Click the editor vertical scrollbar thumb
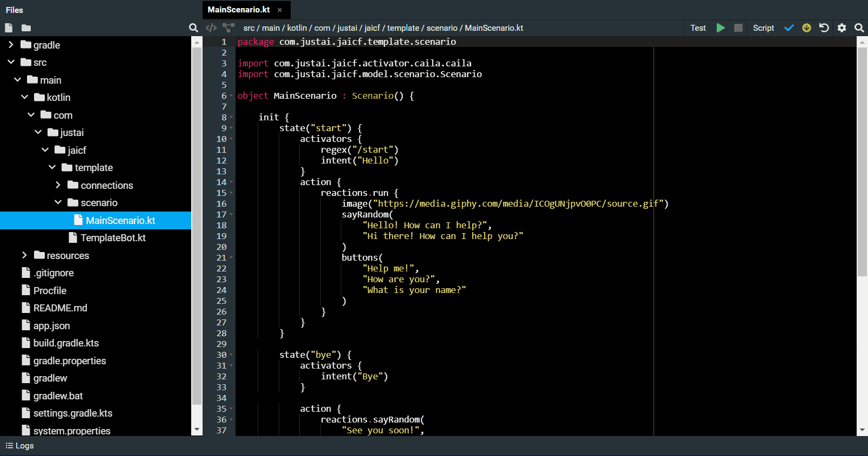The height and width of the screenshot is (456, 868). (862, 162)
